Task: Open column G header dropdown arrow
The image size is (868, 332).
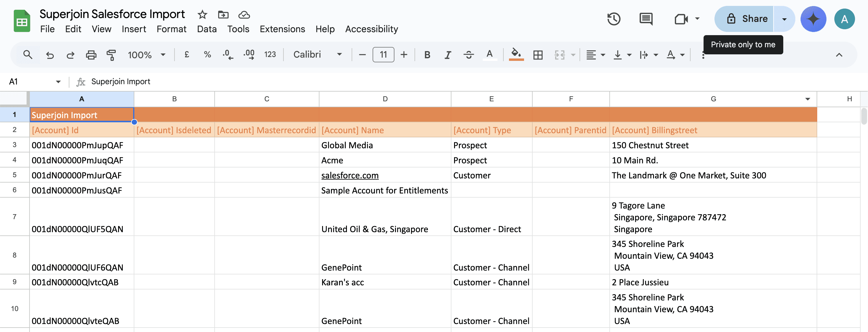Action: click(808, 99)
